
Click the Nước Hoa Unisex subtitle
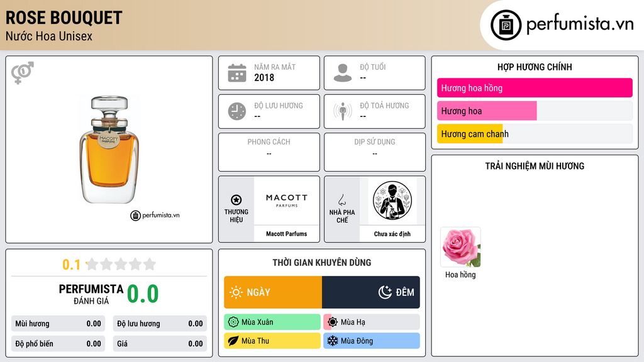(x=49, y=36)
